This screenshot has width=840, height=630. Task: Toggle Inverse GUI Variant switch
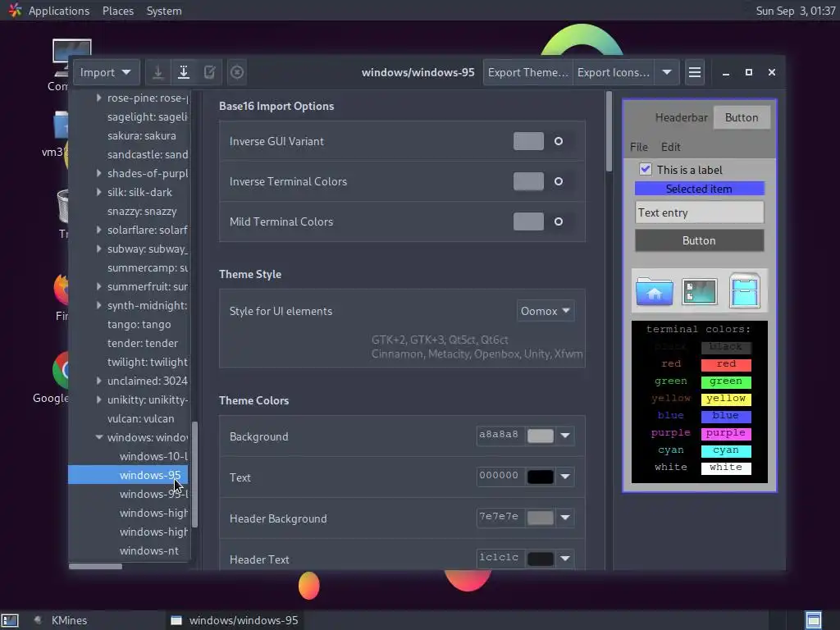pyautogui.click(x=543, y=141)
